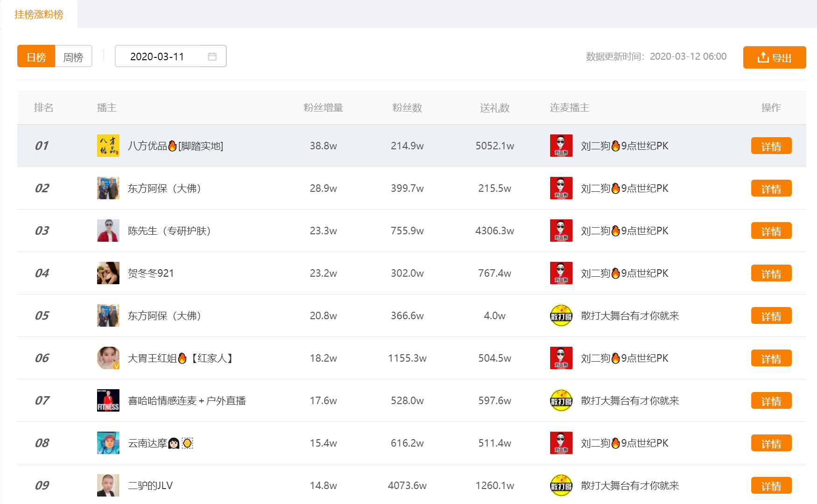Click 详情 for 二驴的JLV in row 09
Viewport: 817px width, 504px height.
point(771,485)
